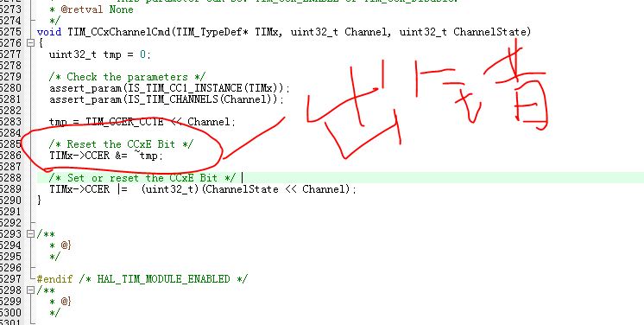
Task: Place cursor on 'TIMx->CCER &= ~tmp;' line
Action: (106, 156)
